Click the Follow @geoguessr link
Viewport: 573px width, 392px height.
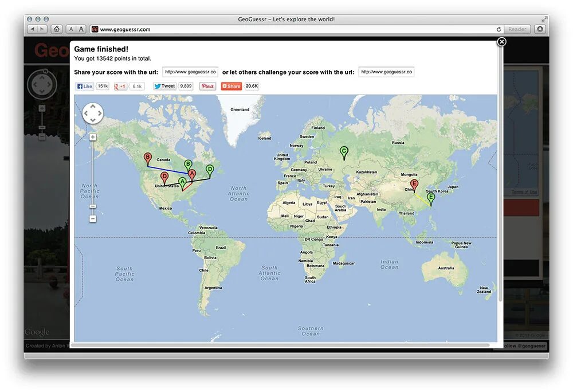(524, 346)
